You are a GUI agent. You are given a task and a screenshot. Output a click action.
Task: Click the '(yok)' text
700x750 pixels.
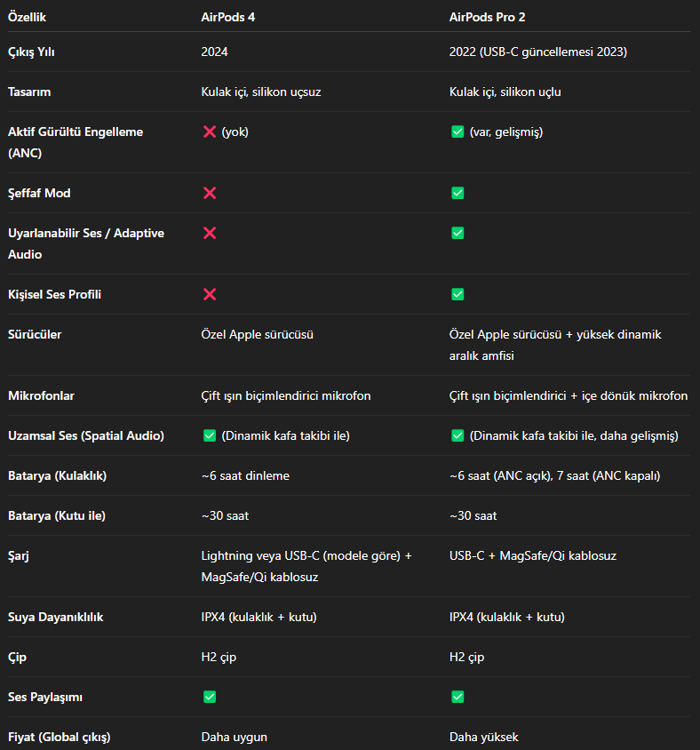(x=235, y=132)
